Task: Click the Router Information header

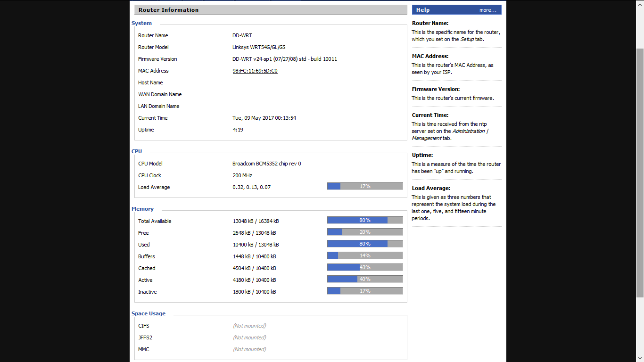Action: pyautogui.click(x=271, y=10)
